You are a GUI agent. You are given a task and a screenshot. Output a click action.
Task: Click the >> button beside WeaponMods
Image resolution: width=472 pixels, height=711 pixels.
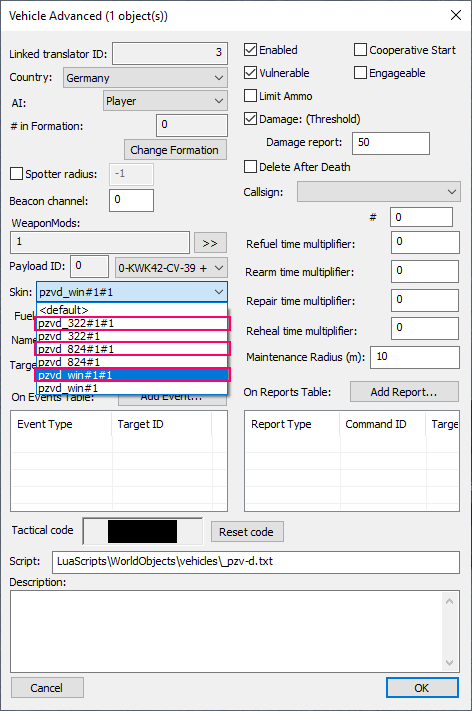point(210,243)
